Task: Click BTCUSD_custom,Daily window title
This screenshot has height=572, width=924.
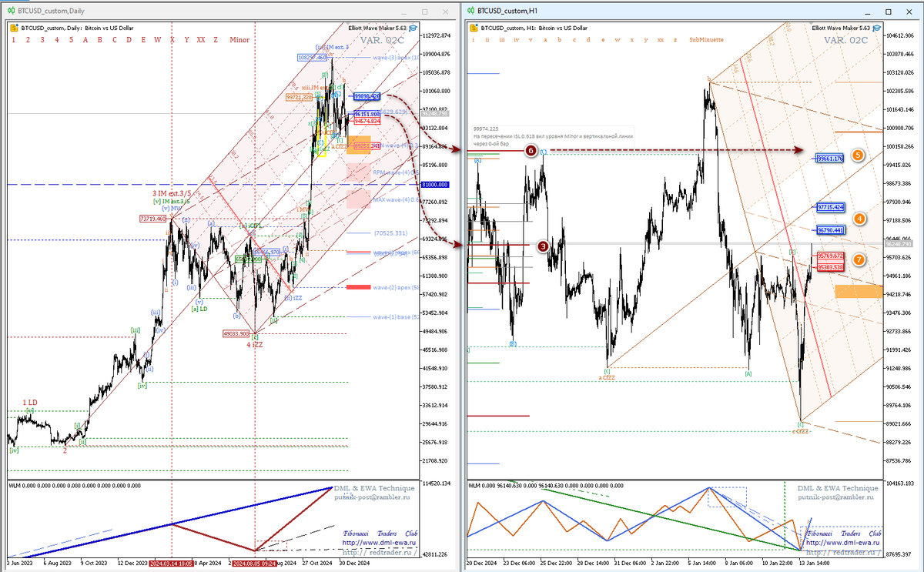Action: tap(51, 11)
